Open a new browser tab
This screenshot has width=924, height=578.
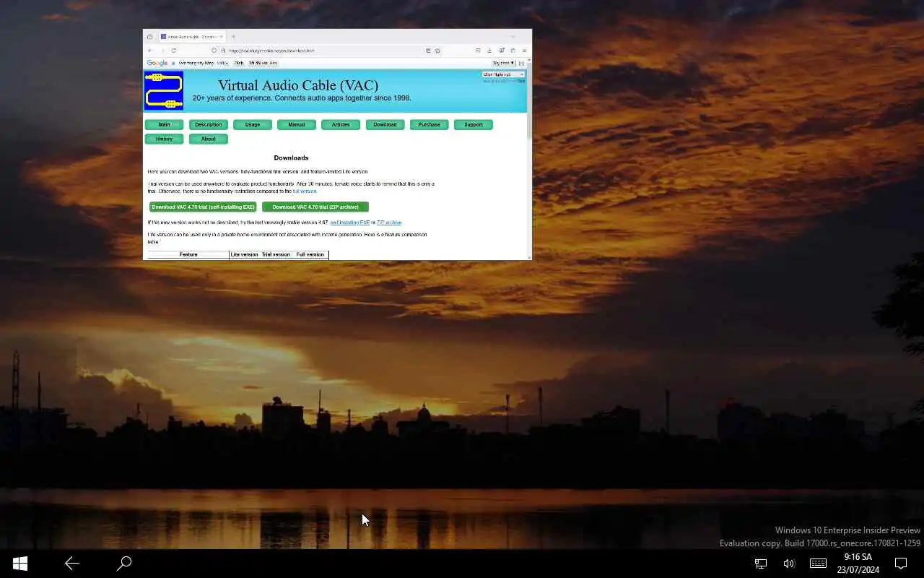tap(233, 36)
